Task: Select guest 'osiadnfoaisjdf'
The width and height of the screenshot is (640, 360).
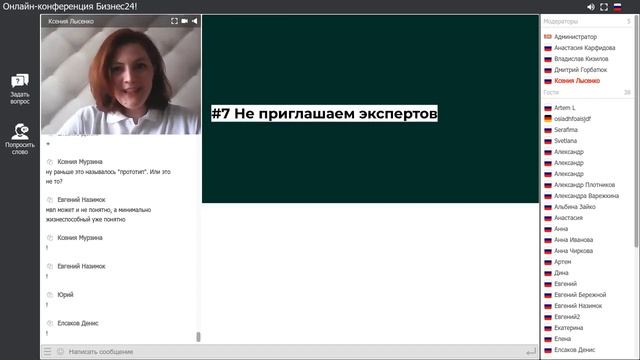Action: 572,119
